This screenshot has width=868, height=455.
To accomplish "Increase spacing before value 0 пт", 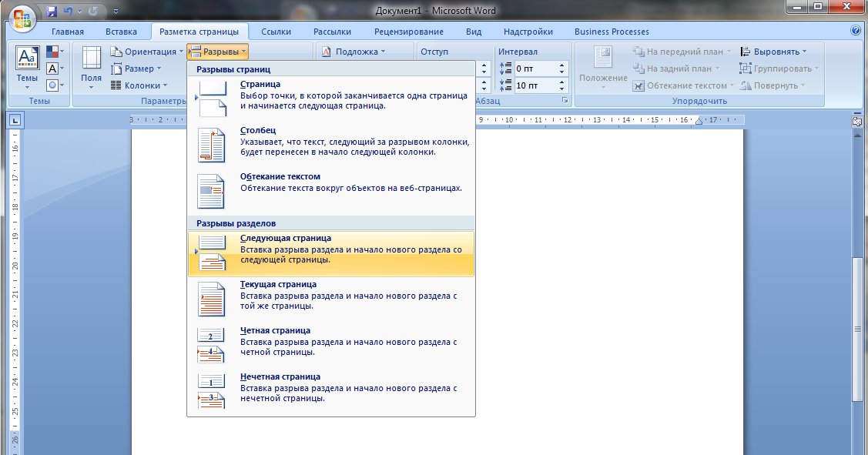I will [562, 65].
